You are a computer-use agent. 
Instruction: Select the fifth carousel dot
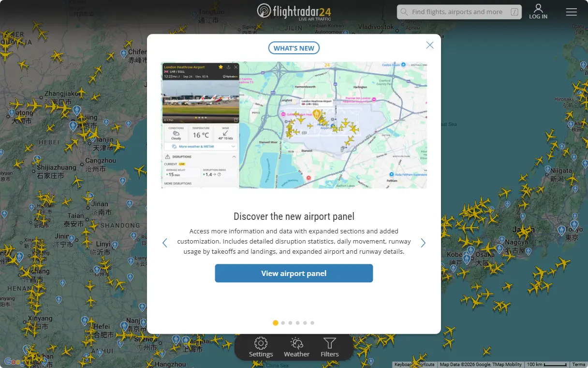[305, 323]
